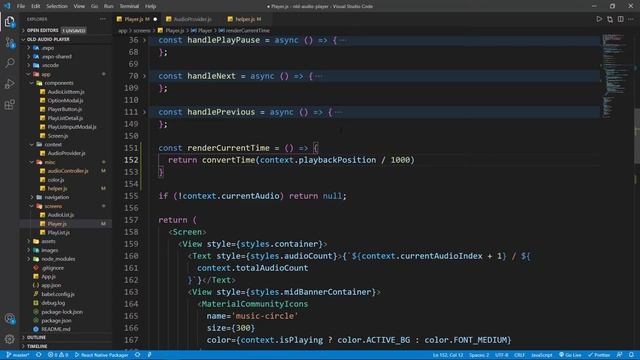The width and height of the screenshot is (640, 360).
Task: Open the Run and Debug view
Action: [x=9, y=84]
